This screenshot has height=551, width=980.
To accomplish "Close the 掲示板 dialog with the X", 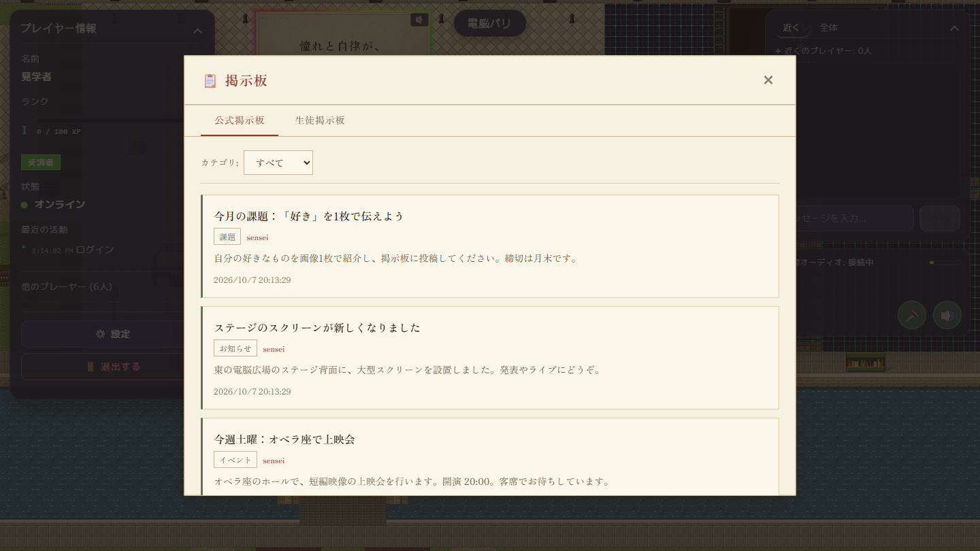I will click(768, 80).
